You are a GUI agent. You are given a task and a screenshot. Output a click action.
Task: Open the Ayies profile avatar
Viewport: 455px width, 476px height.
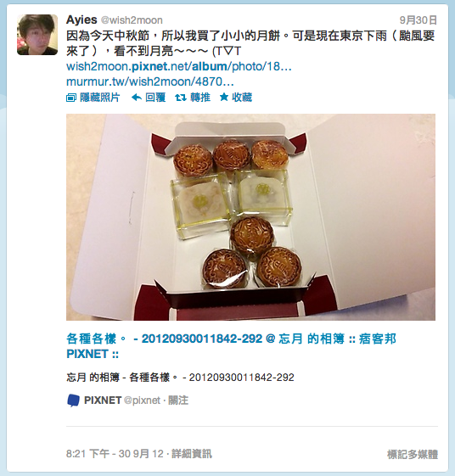tap(37, 35)
